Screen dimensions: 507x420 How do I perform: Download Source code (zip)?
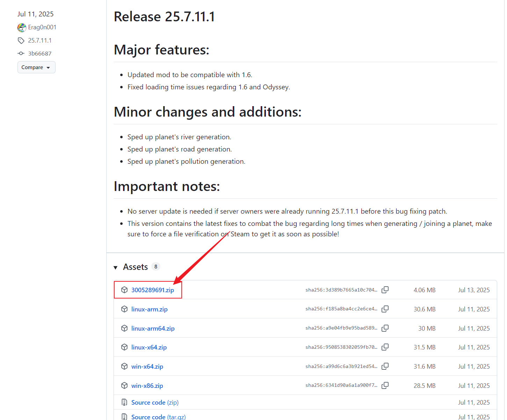click(x=155, y=403)
